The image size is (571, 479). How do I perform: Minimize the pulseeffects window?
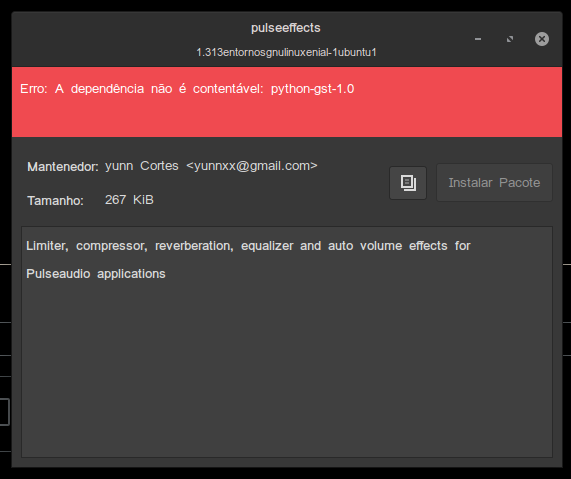click(x=478, y=39)
